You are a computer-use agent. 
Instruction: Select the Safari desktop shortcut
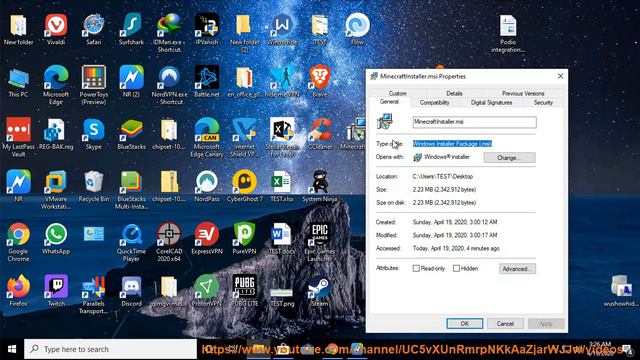[93, 29]
